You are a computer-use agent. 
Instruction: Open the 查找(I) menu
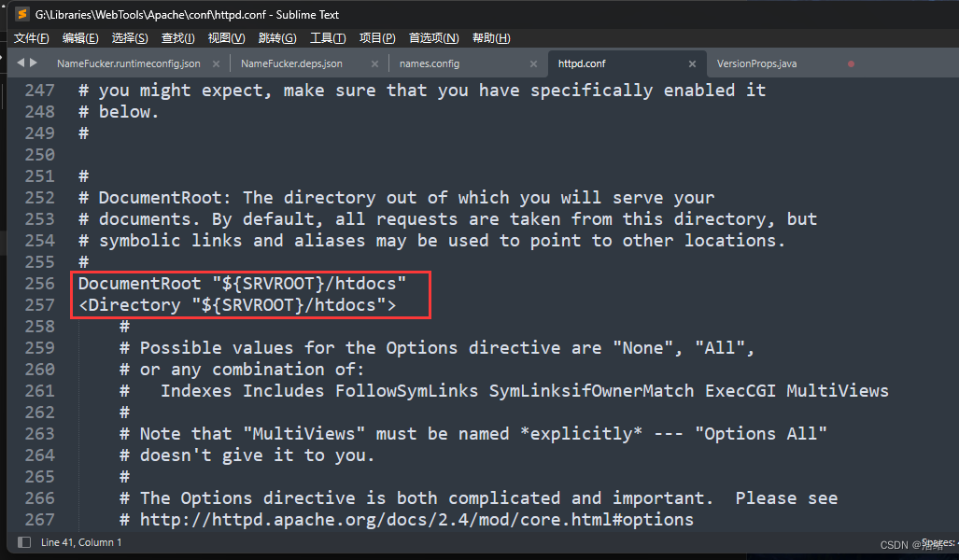pyautogui.click(x=177, y=38)
